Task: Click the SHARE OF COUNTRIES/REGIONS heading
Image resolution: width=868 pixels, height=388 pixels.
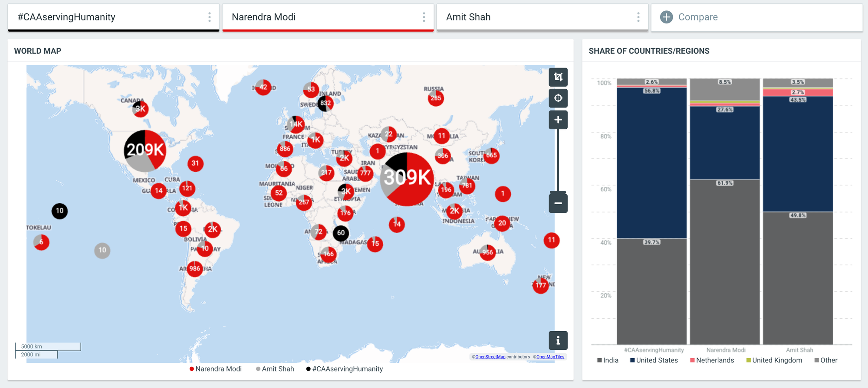Action: [x=649, y=51]
